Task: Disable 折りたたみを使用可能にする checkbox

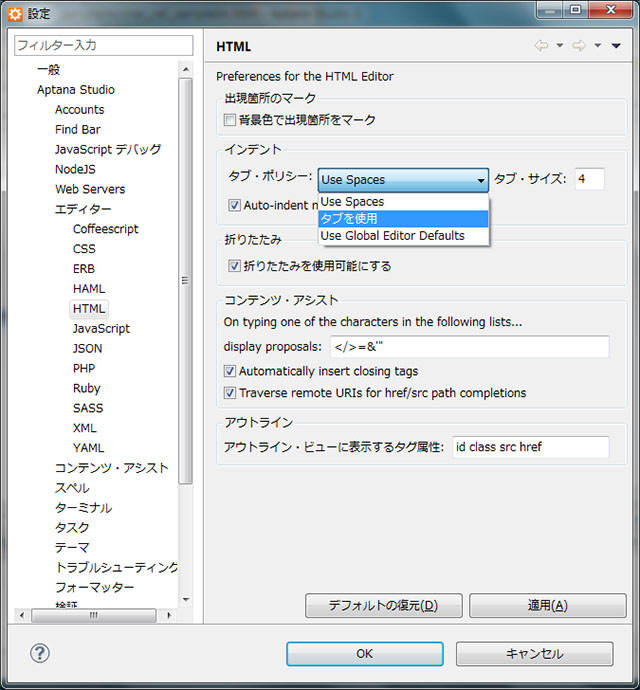Action: pos(234,266)
